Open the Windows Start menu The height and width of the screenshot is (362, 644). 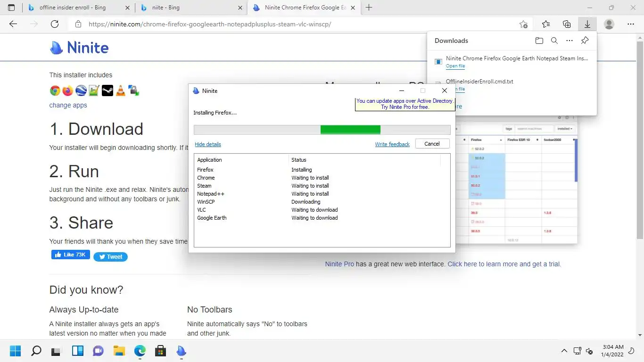click(x=16, y=351)
